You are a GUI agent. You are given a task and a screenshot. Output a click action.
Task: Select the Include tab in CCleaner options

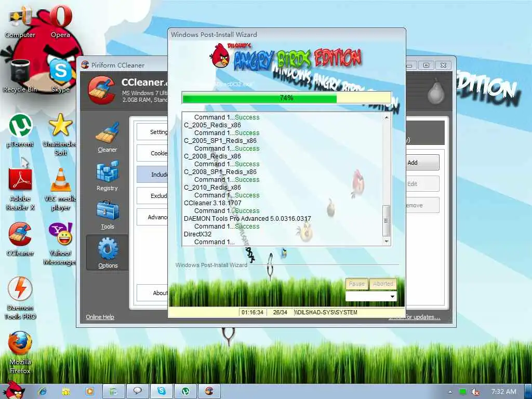152,175
